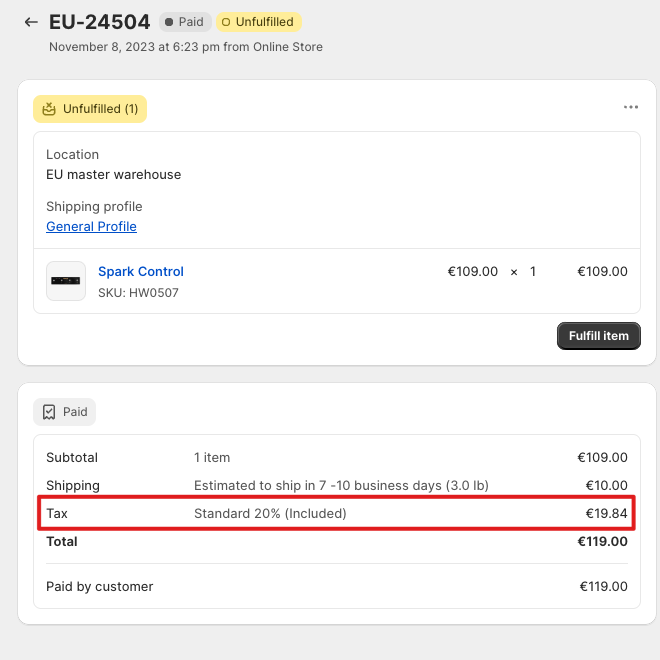660x660 pixels.
Task: Open the three-dot menu on the Unfulfilled card
Action: [x=631, y=107]
